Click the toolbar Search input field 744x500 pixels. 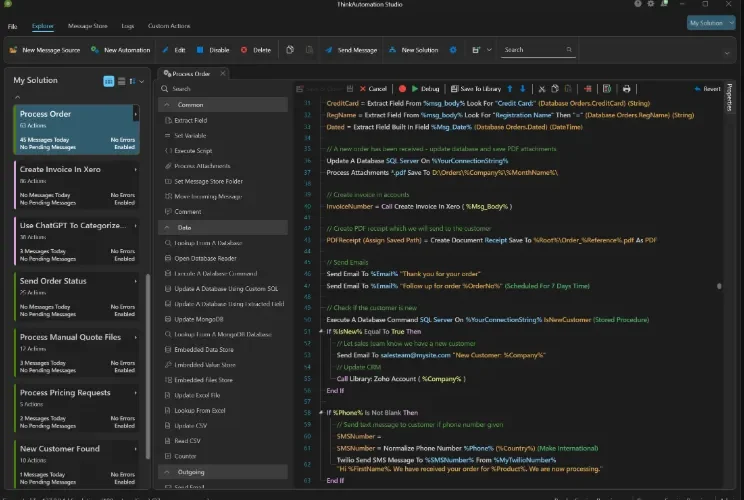tap(538, 50)
